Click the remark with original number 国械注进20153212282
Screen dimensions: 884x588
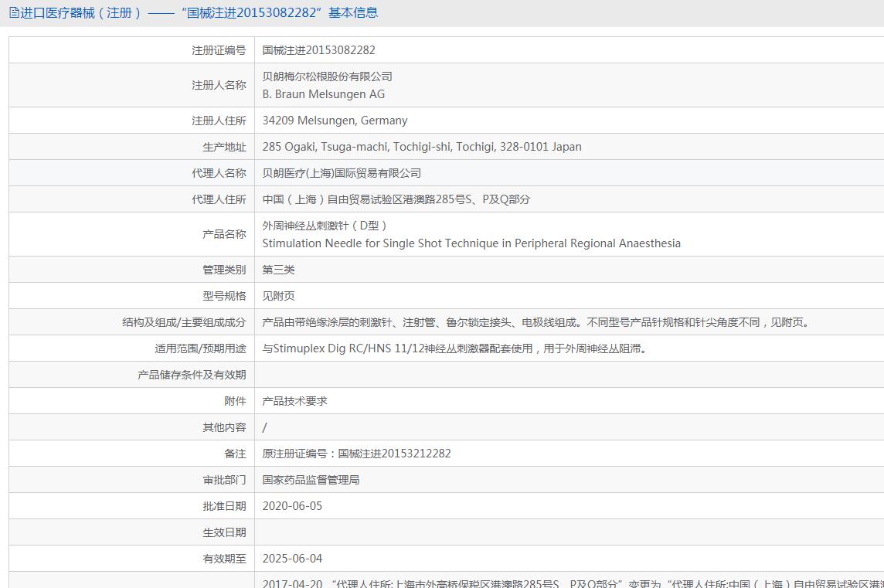click(x=356, y=454)
